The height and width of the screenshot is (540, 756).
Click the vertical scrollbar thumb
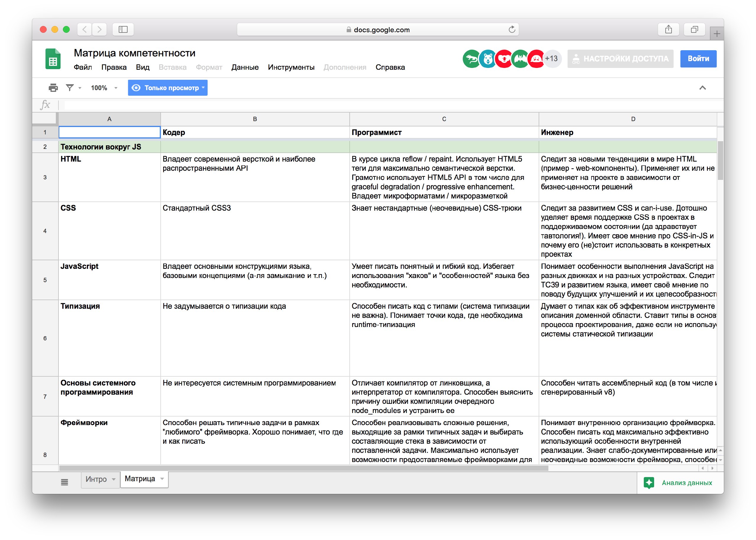(720, 160)
